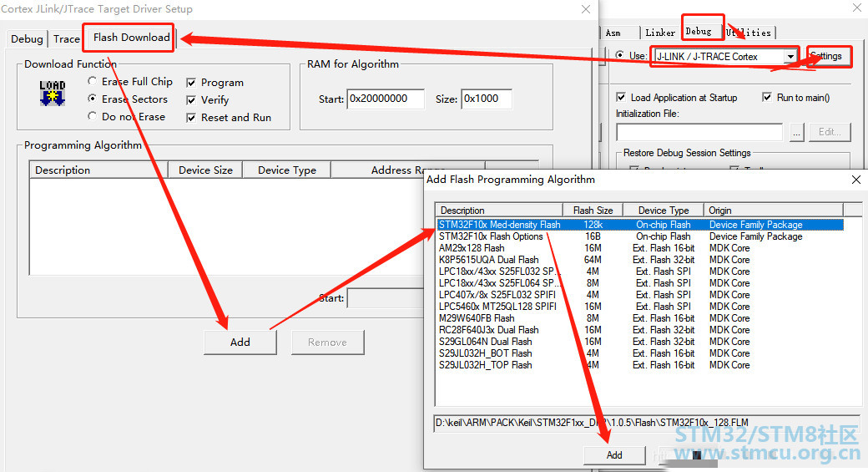The height and width of the screenshot is (472, 868).
Task: Select S29JL032H_BOT Flash row
Action: click(640, 353)
